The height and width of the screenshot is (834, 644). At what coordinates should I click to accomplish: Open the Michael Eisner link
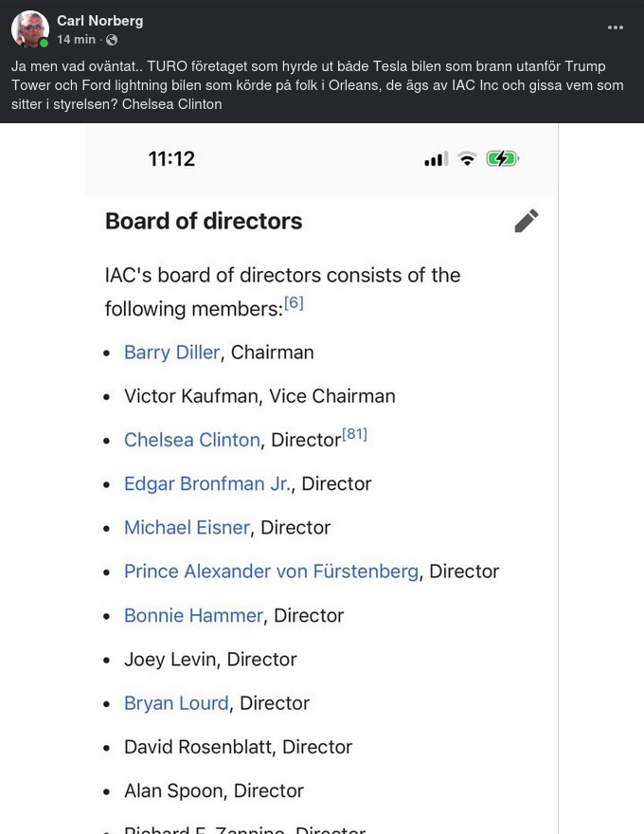(x=187, y=527)
